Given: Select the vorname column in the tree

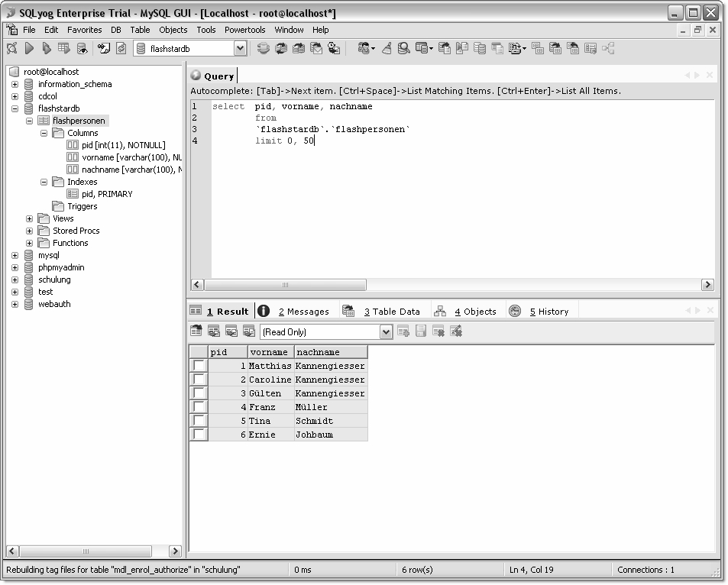Looking at the screenshot, I should [130, 157].
